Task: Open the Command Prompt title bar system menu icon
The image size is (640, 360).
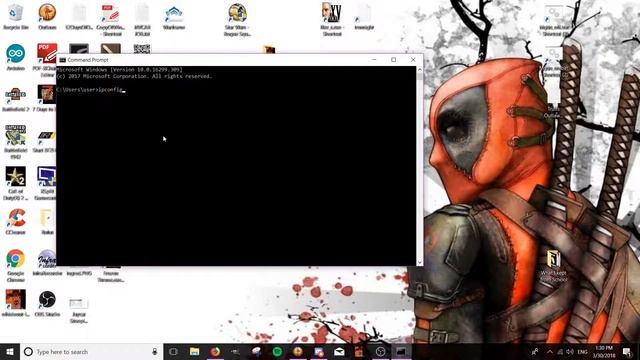Action: [x=62, y=60]
